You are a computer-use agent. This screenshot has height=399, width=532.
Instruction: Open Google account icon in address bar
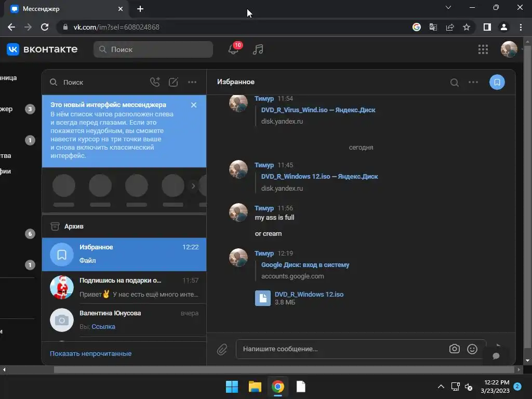click(x=416, y=27)
